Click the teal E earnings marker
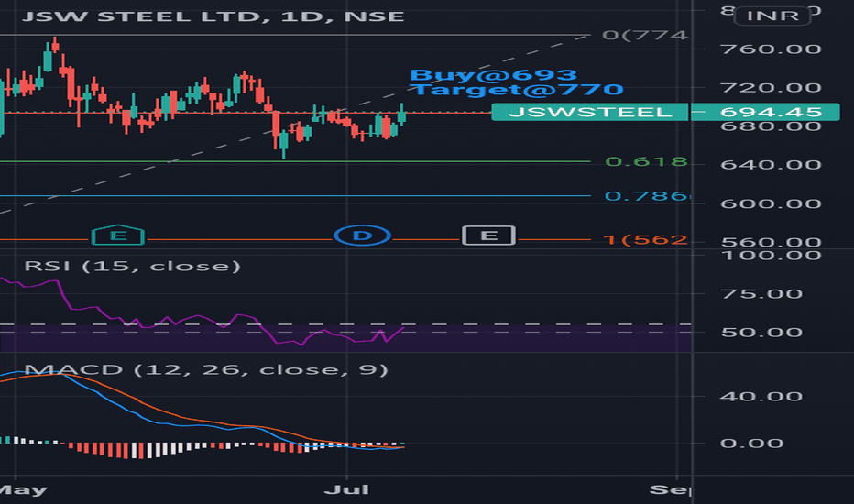The image size is (854, 504). click(117, 236)
